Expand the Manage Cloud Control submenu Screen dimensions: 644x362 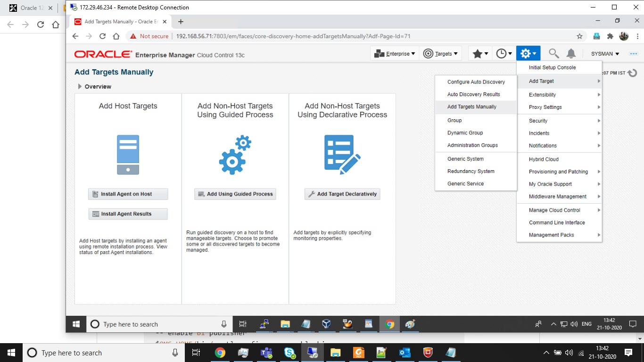(x=559, y=210)
